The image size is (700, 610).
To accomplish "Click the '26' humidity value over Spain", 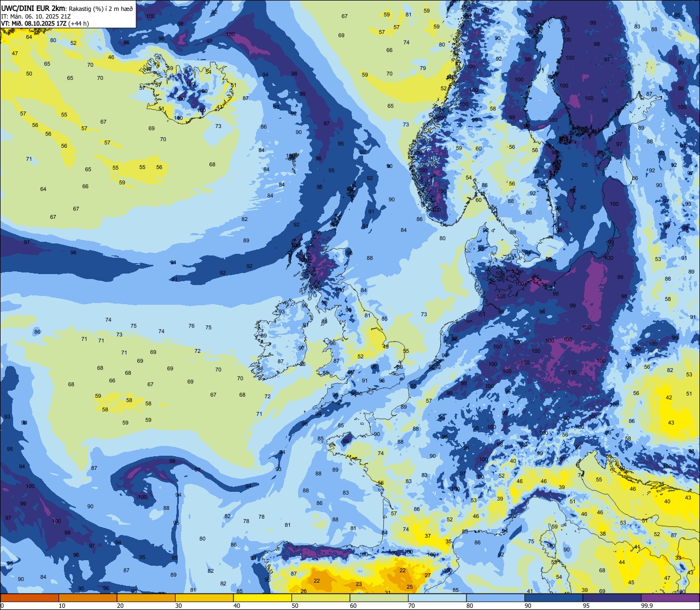I will [304, 591].
